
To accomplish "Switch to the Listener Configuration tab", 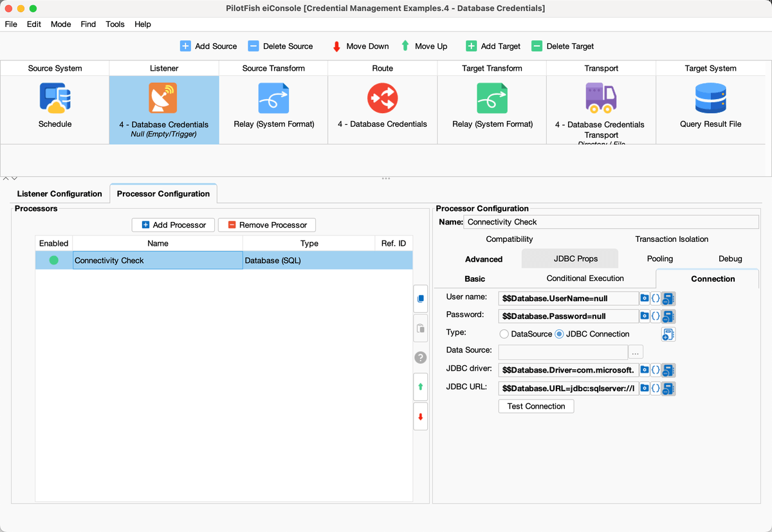I will pos(60,194).
